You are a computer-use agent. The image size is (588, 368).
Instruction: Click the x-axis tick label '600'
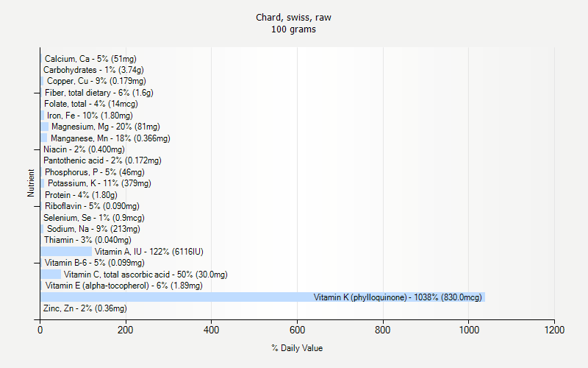point(297,330)
